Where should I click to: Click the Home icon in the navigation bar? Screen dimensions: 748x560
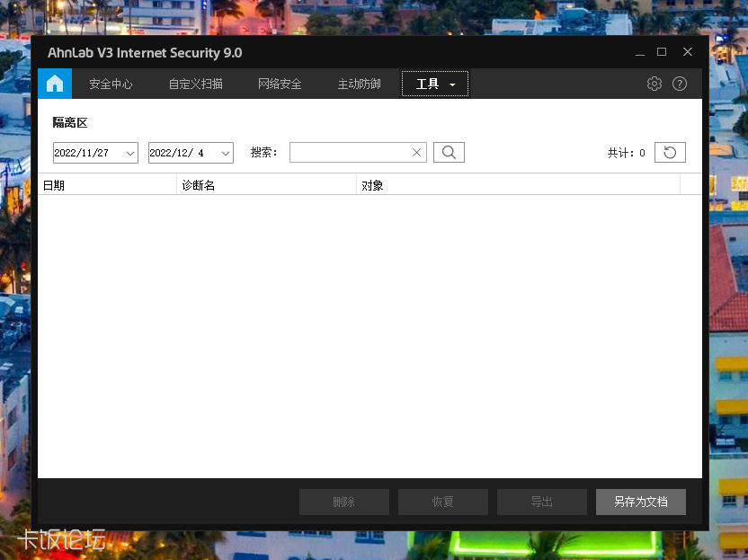[55, 83]
